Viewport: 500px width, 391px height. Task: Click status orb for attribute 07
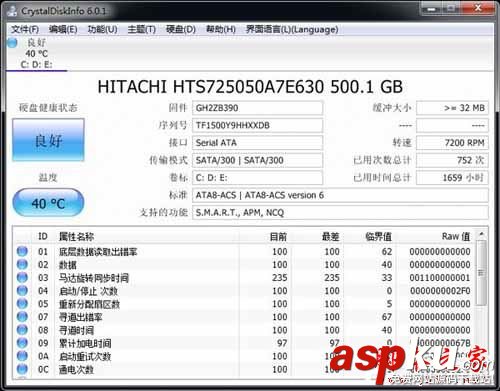(x=22, y=316)
